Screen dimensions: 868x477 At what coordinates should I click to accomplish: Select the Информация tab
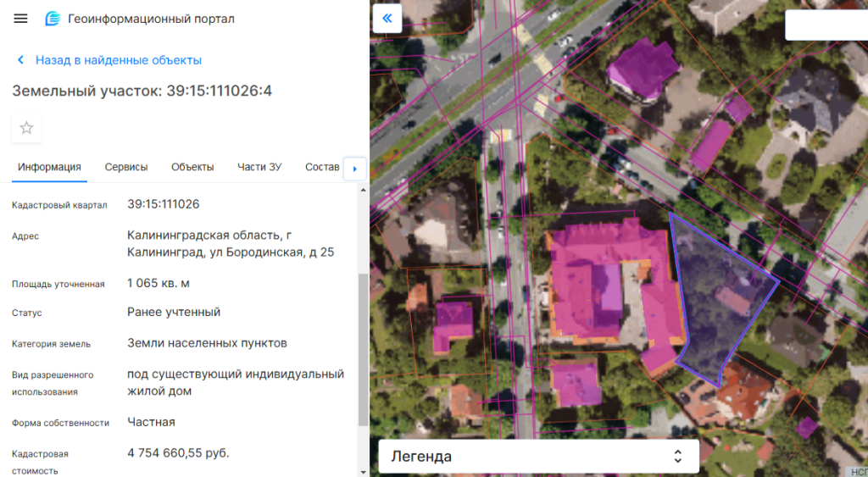click(x=49, y=167)
